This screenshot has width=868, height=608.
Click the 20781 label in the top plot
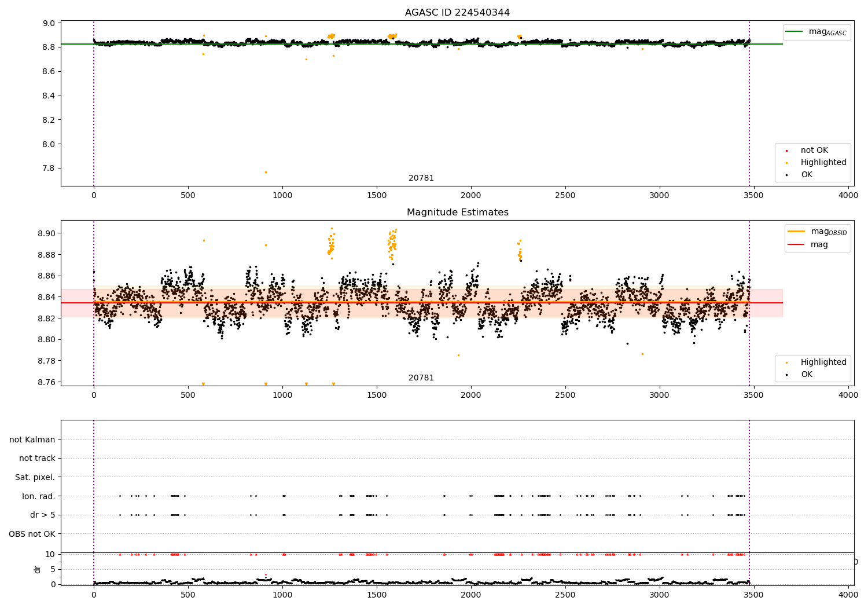coord(421,178)
